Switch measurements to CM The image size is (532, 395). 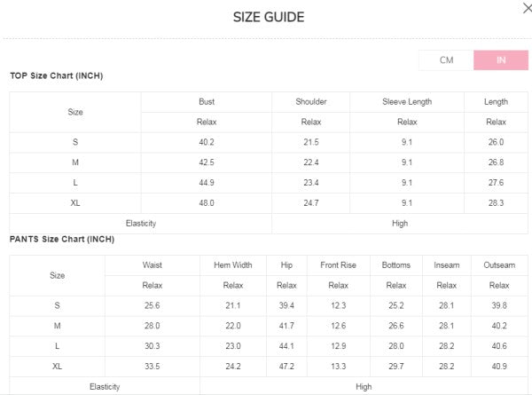446,60
